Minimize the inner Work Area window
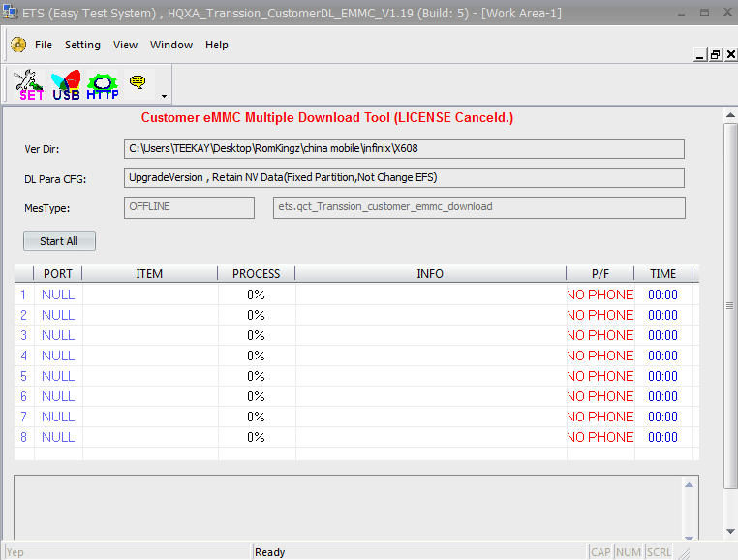Image resolution: width=738 pixels, height=560 pixels. coord(700,55)
